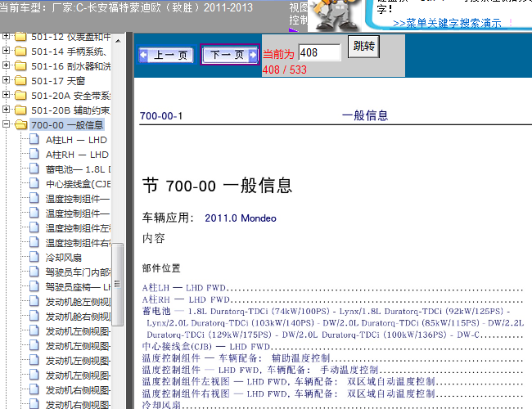Open 温度控制组件 辅助温度控制 contents link

[237, 358]
